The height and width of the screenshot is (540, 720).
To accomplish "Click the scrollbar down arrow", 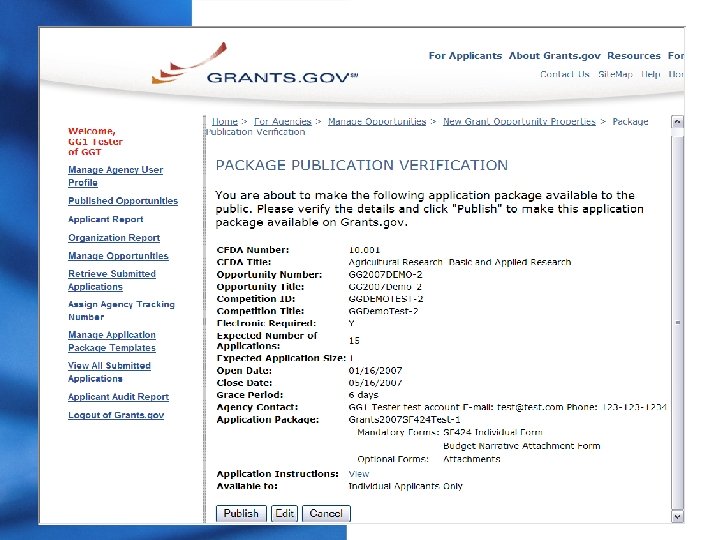I will tap(677, 516).
